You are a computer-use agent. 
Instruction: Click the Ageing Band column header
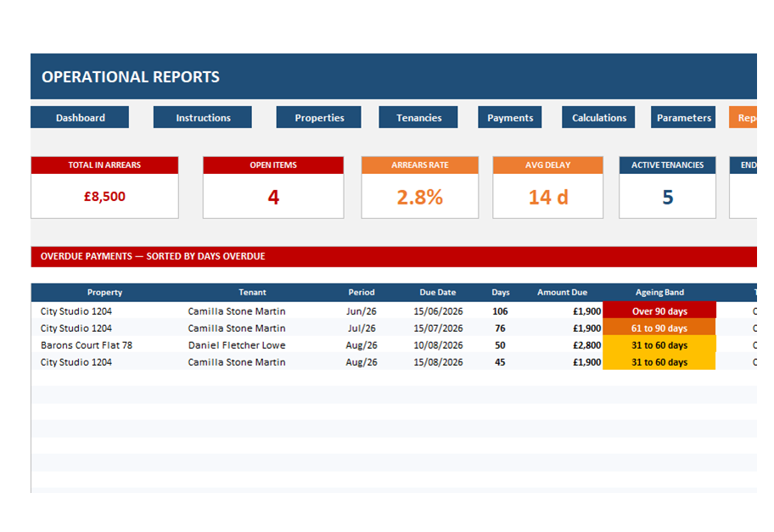pos(659,292)
